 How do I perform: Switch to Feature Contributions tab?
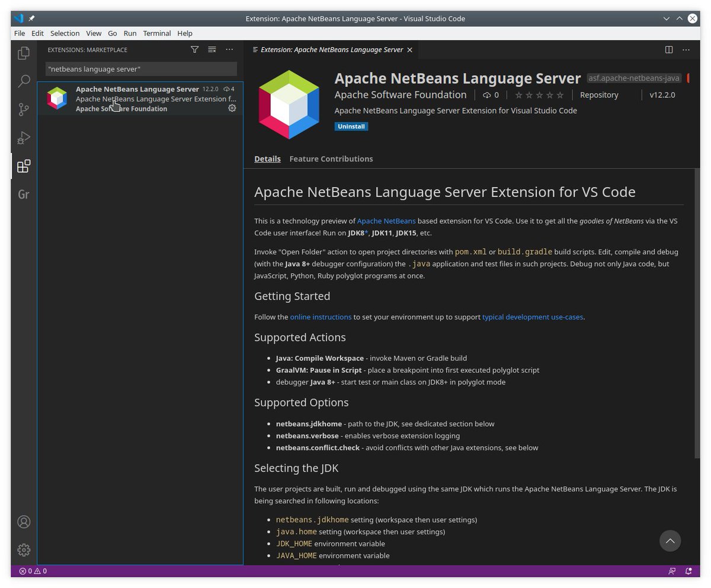pos(331,159)
